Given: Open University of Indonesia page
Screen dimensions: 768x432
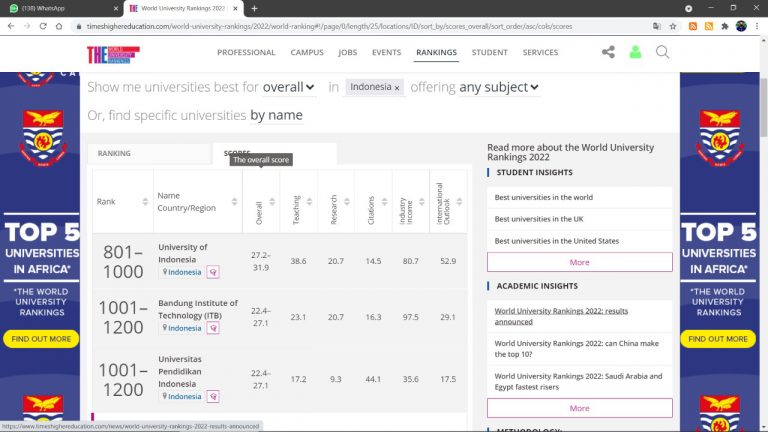Looking at the screenshot, I should [183, 253].
